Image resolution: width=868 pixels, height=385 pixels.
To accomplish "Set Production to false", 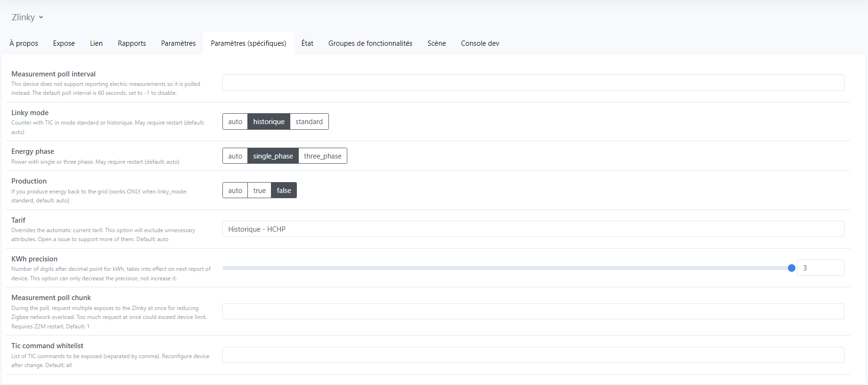I will 284,191.
